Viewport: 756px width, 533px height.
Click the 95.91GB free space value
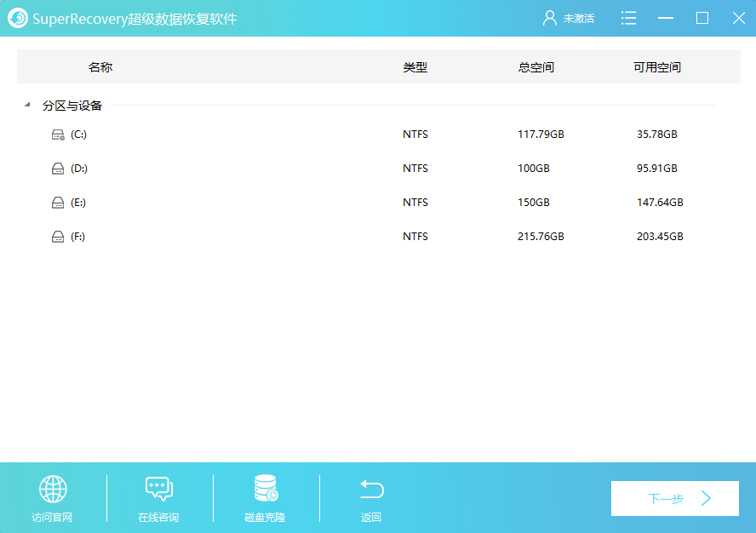pos(657,169)
